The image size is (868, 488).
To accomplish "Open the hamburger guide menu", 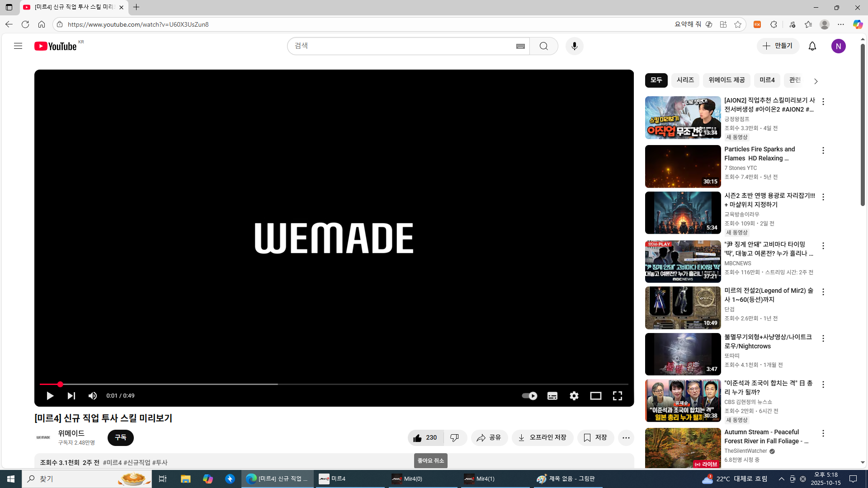I will 18,46.
